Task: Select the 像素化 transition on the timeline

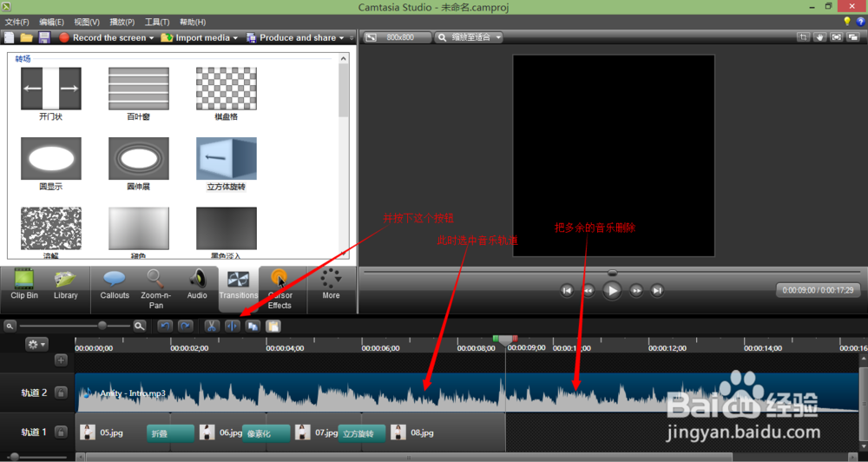Action: click(266, 433)
